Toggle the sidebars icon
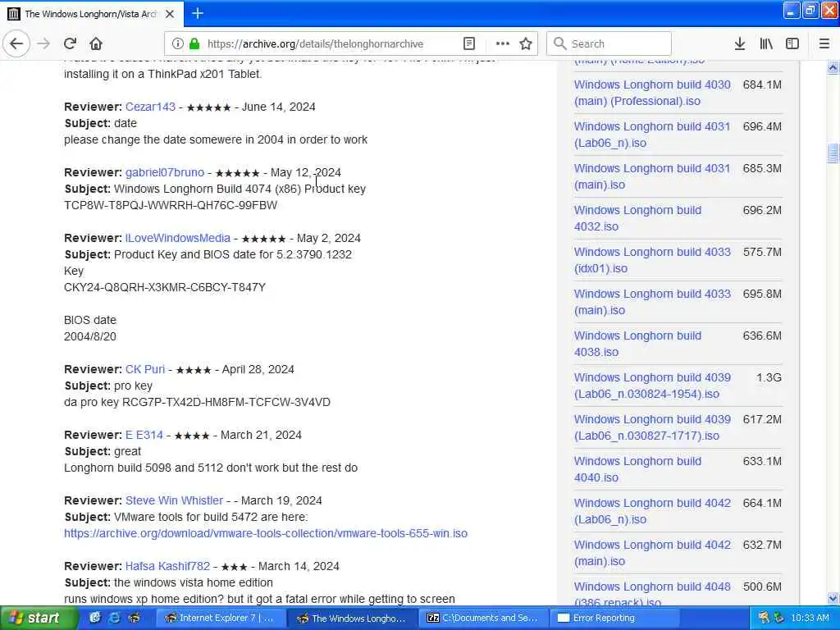Viewport: 840px width, 630px height. 792,43
